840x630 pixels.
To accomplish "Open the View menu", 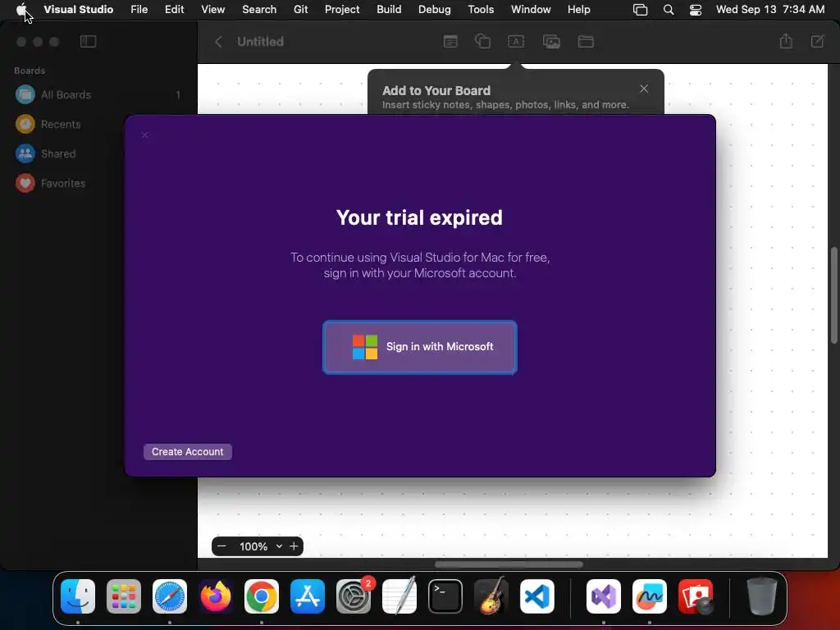I will coord(212,10).
